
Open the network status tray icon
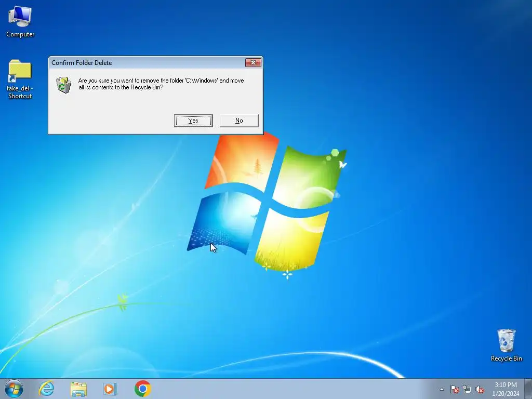click(467, 389)
